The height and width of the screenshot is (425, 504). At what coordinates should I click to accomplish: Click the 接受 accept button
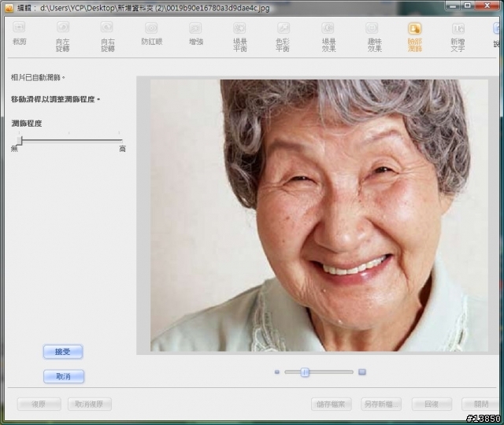(x=63, y=352)
